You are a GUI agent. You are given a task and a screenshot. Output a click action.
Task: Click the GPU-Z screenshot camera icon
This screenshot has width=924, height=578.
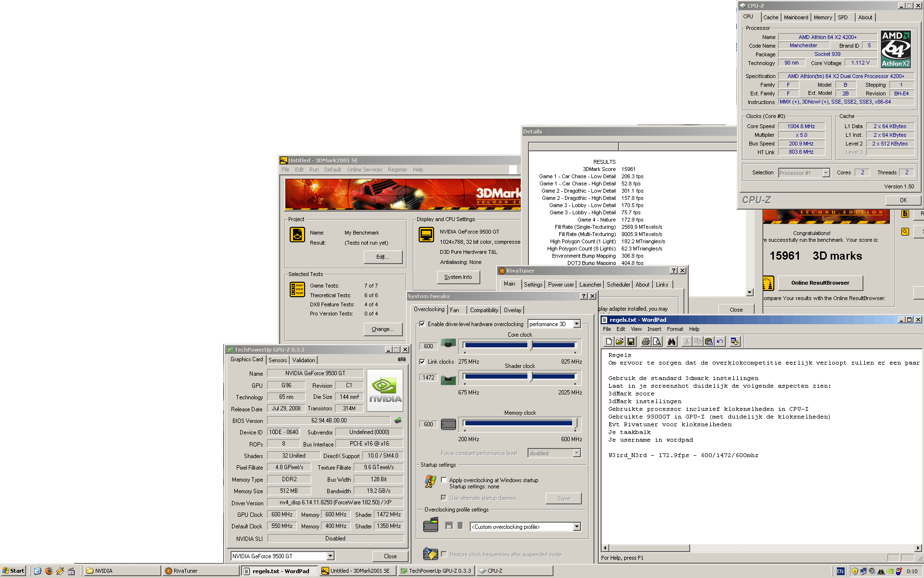pos(402,359)
